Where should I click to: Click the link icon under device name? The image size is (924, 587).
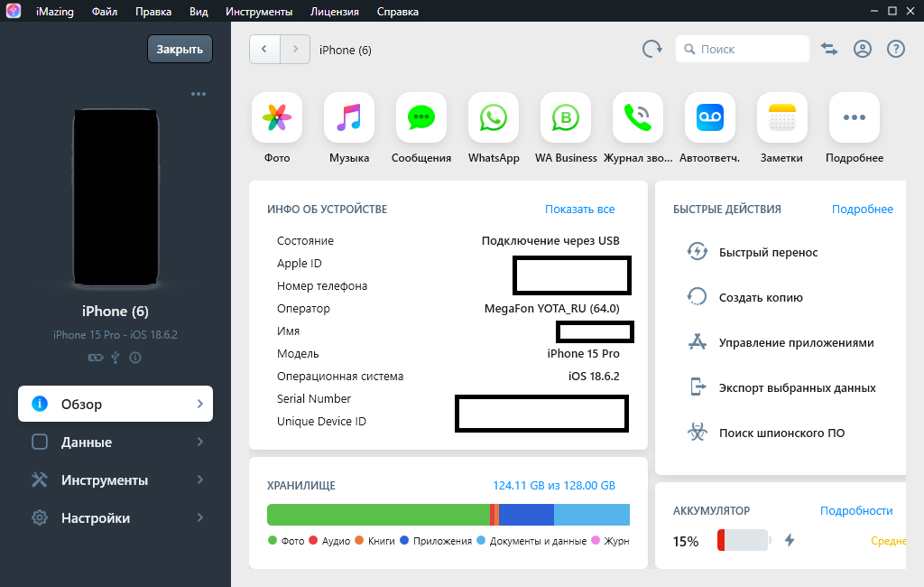(96, 358)
